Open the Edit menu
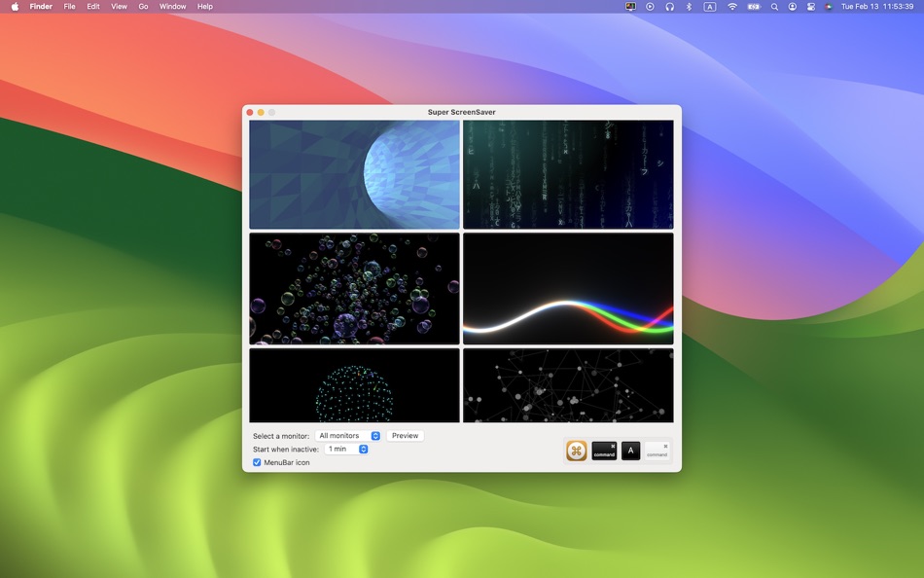 click(93, 7)
